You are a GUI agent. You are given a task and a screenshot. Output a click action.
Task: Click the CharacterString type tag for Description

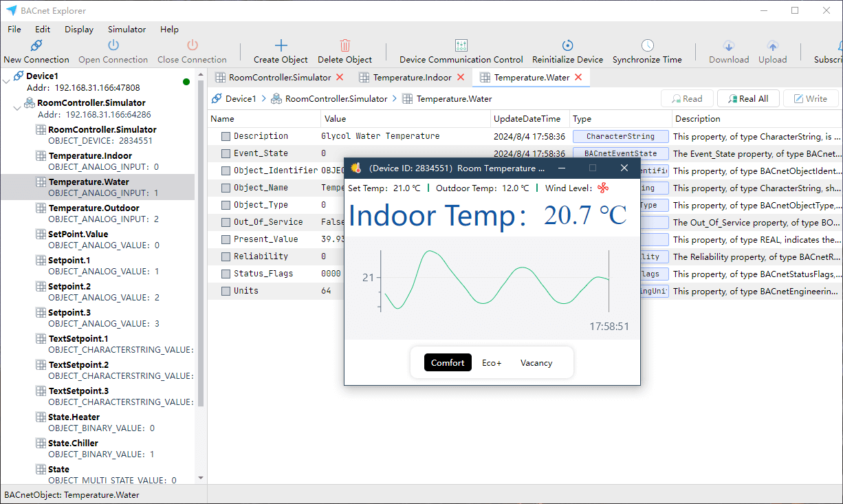(620, 136)
